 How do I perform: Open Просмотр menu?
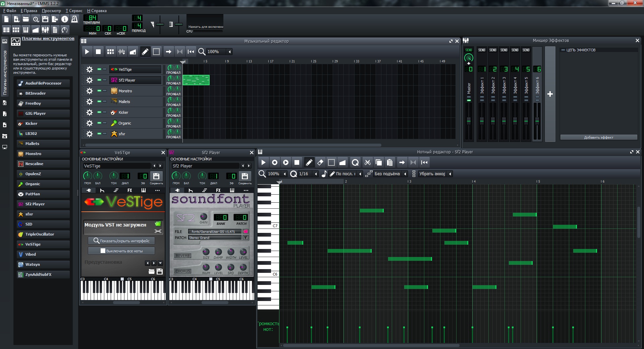pyautogui.click(x=51, y=11)
